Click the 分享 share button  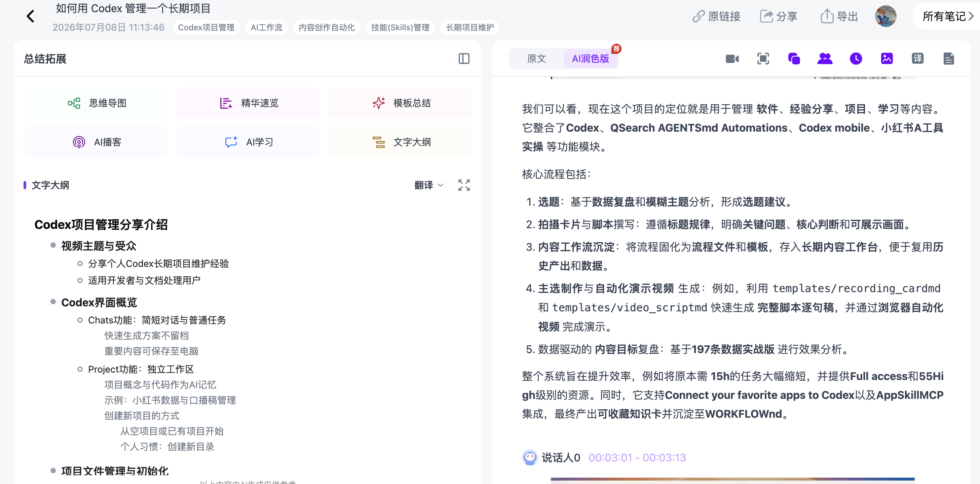(x=778, y=16)
